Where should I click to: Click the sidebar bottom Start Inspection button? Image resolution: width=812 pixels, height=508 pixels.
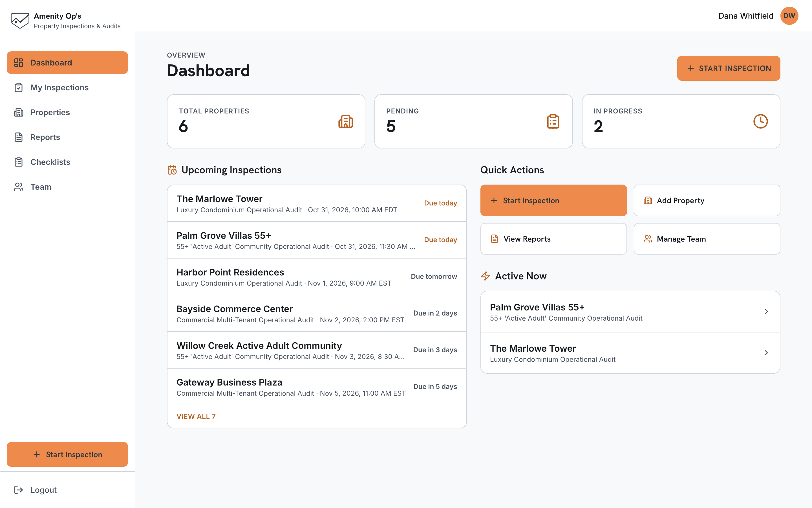coord(67,454)
